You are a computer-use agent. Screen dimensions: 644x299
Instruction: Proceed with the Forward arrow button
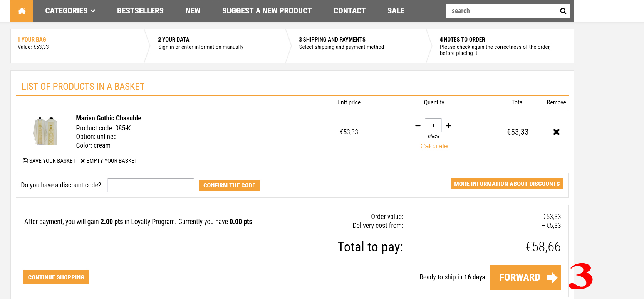coord(525,277)
